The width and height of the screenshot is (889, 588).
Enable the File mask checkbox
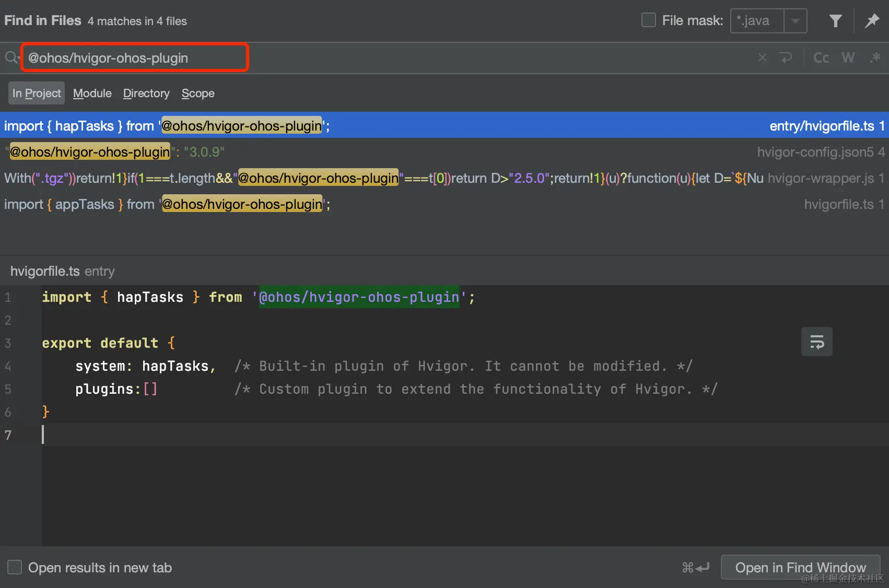click(649, 20)
